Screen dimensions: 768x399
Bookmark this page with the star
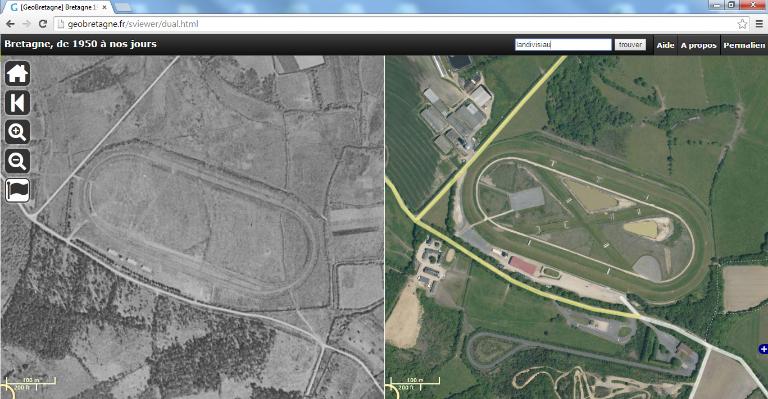click(x=743, y=24)
